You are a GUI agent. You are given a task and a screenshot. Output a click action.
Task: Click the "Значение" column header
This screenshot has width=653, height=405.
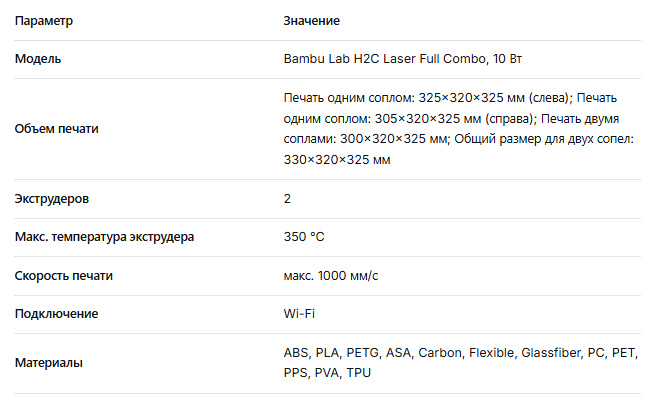(314, 20)
